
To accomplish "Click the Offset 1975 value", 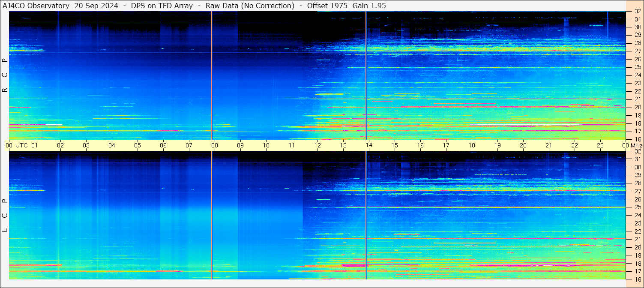I will pos(327,6).
